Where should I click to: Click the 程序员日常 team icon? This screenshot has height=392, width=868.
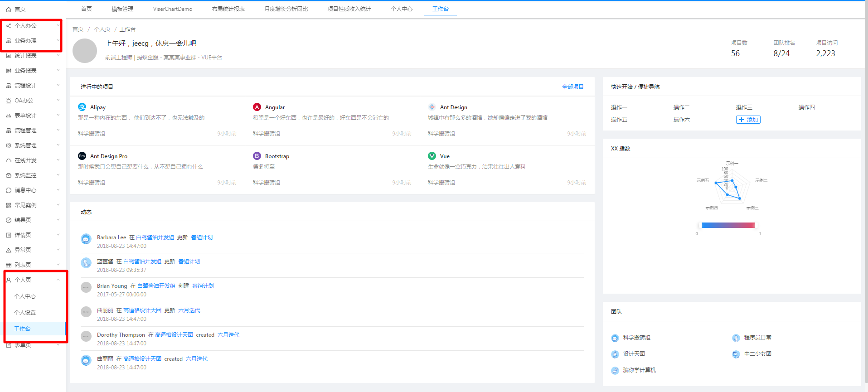[736, 338]
